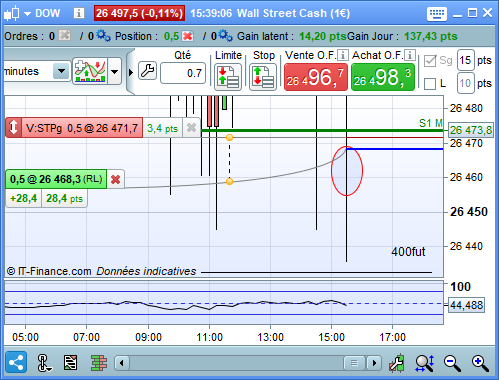
Task: Click the S1 M support label
Action: pos(431,123)
